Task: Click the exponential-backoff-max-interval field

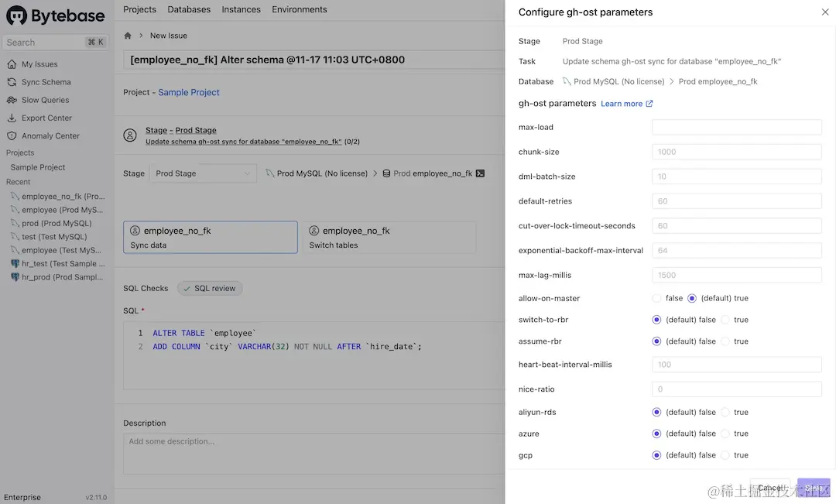Action: (737, 250)
